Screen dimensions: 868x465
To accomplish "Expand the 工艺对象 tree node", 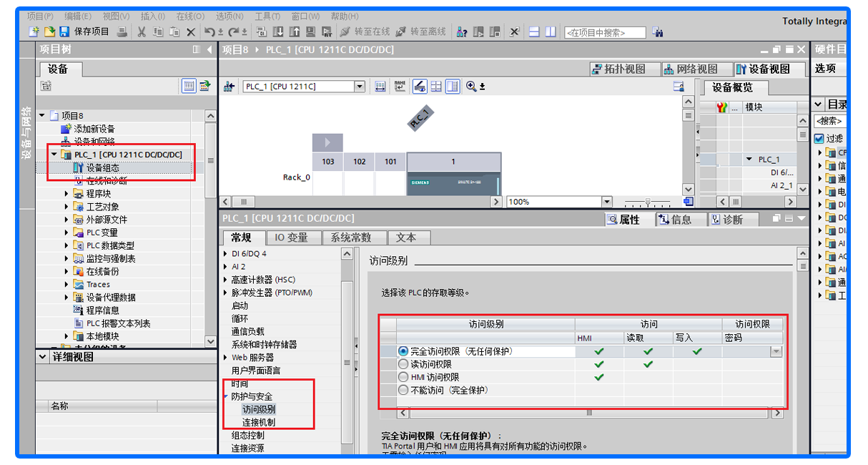I will pos(67,207).
